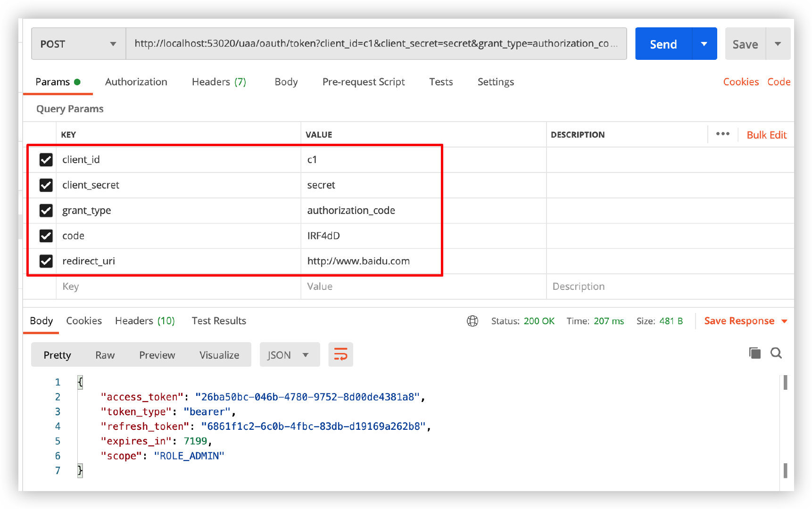Click the request URL input field
The image size is (812, 509).
point(376,44)
